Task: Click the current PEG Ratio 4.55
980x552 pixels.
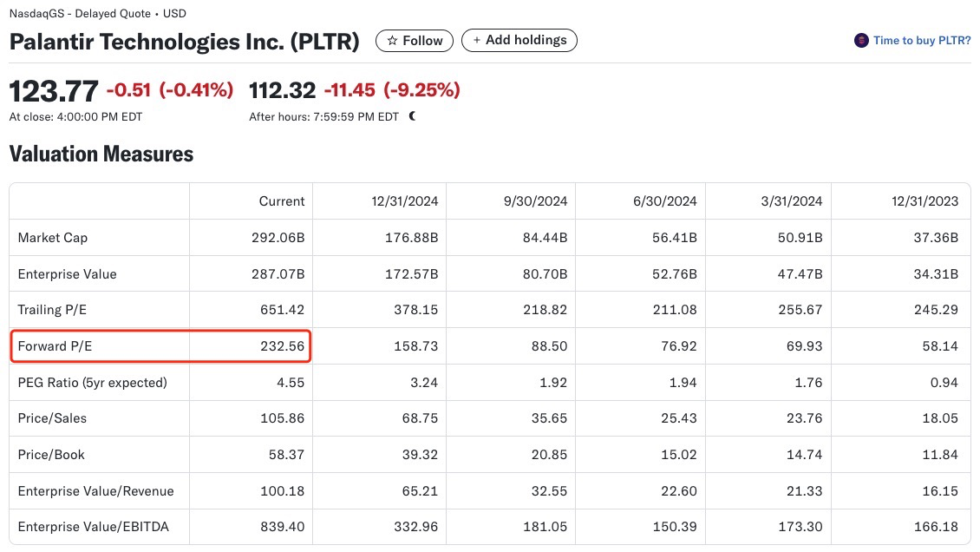Action: 291,383
